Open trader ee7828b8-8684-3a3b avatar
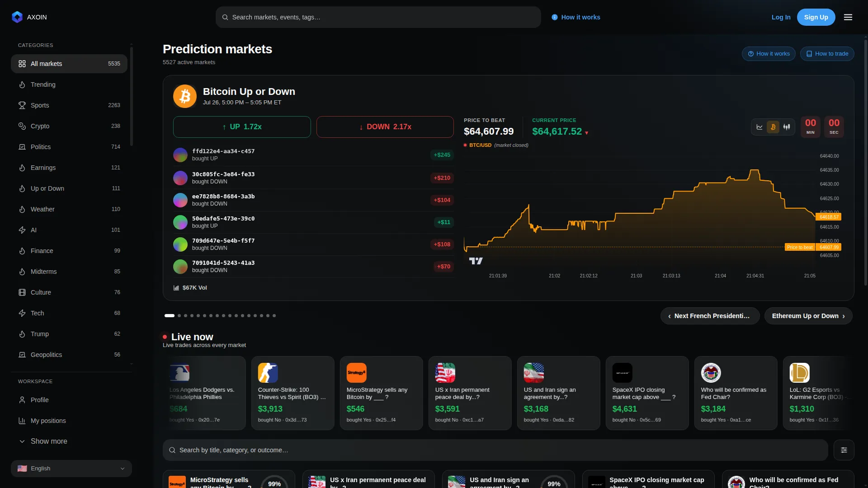Viewport: 868px width, 488px height. click(x=180, y=200)
